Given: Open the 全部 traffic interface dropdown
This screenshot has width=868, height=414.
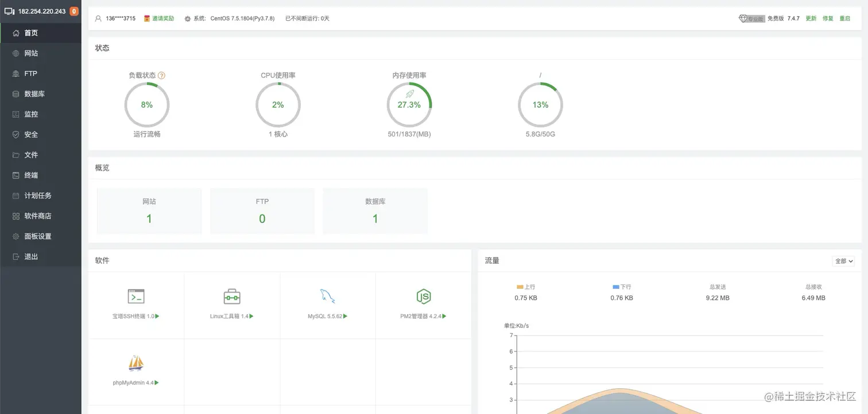Looking at the screenshot, I should [x=843, y=261].
